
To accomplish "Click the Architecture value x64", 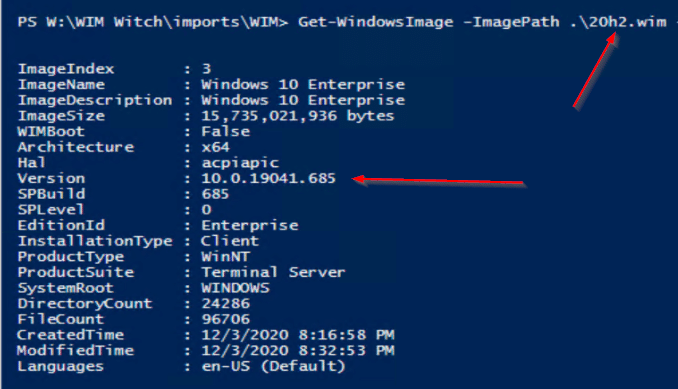I will (215, 147).
